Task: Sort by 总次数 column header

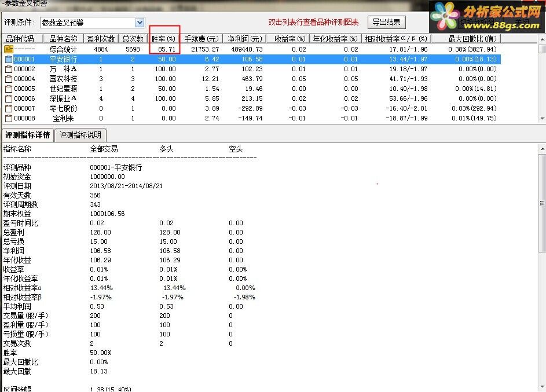Action: 133,39
